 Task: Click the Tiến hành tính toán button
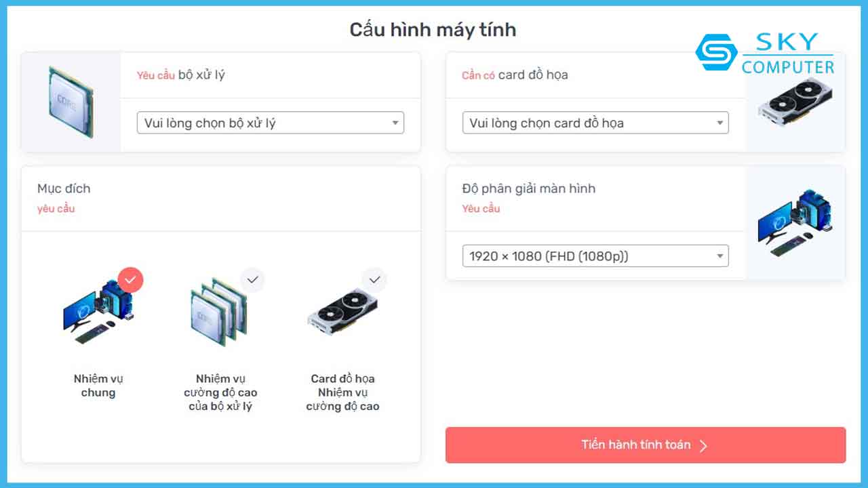[x=645, y=445]
